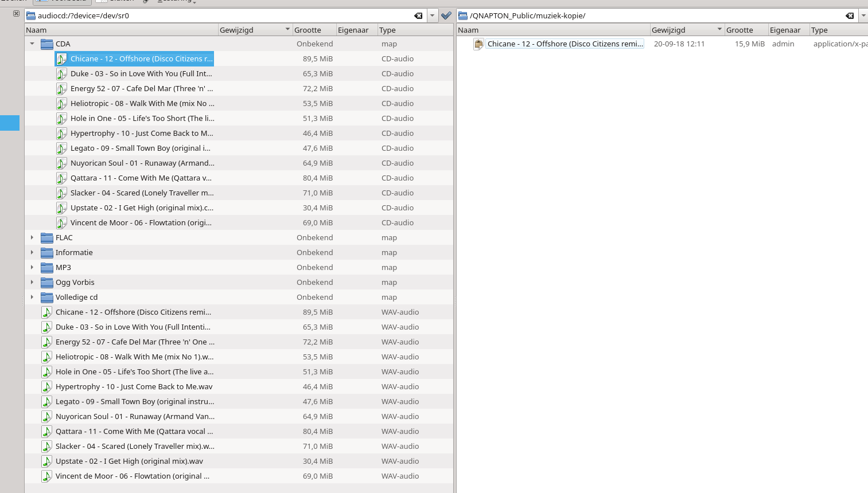Select the FLAC folder icon
Image resolution: width=868 pixels, height=493 pixels.
coord(47,237)
